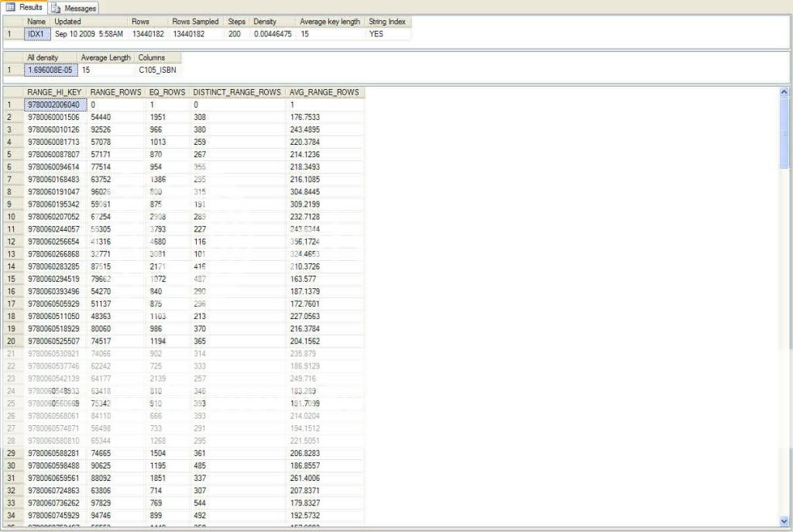Open the Messages tab
Image resolution: width=793 pixels, height=532 pixels.
tap(74, 8)
